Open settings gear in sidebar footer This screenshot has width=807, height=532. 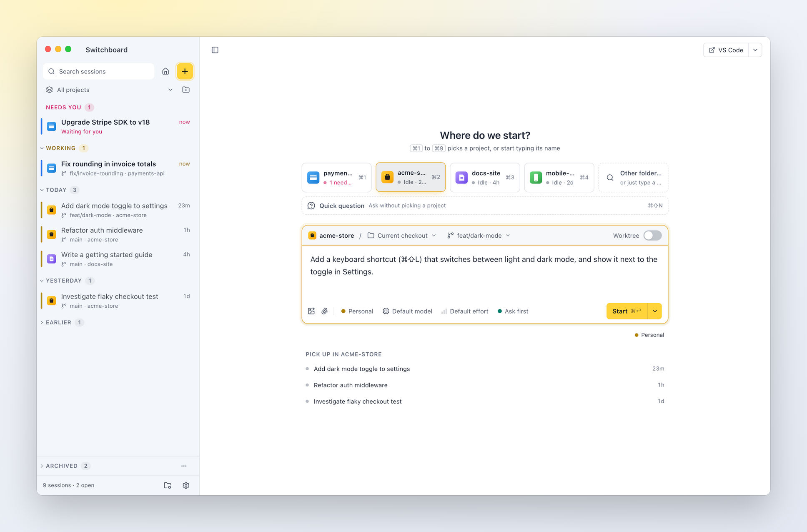pyautogui.click(x=186, y=485)
